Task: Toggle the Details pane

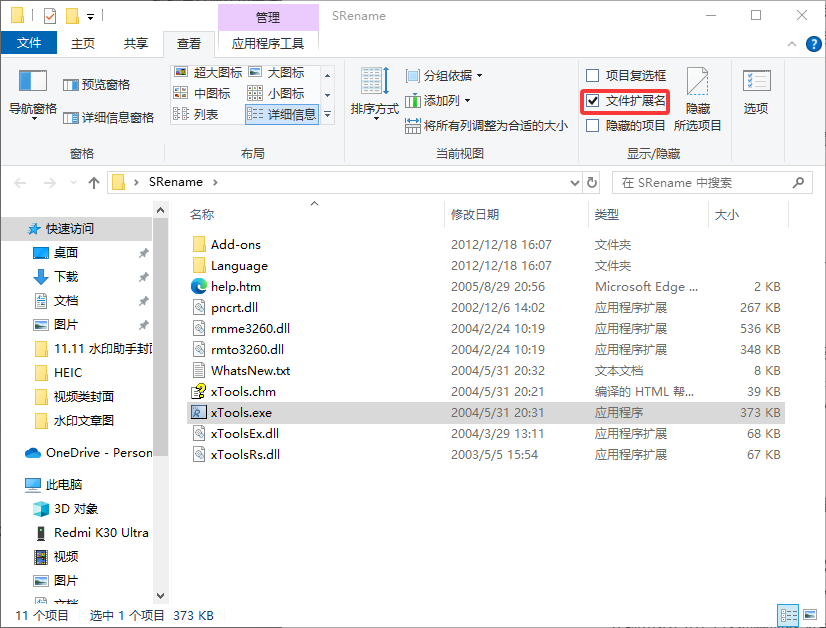Action: [x=109, y=117]
